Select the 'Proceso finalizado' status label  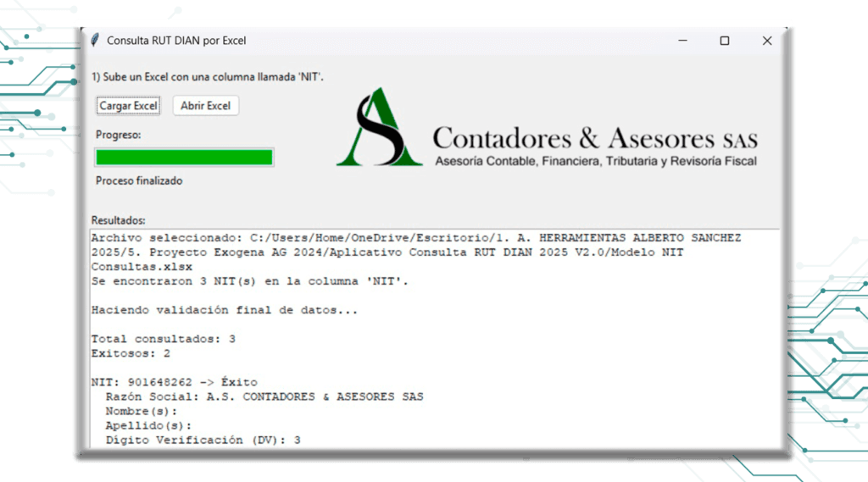(139, 180)
